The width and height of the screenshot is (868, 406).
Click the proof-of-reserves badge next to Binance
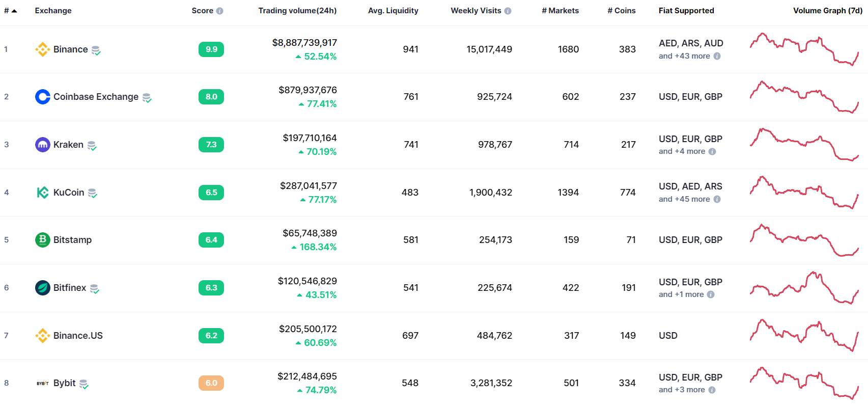[x=96, y=50]
